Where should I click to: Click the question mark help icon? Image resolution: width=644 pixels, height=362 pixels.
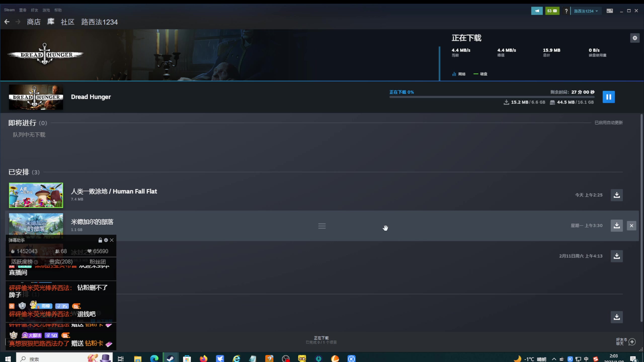tap(566, 11)
